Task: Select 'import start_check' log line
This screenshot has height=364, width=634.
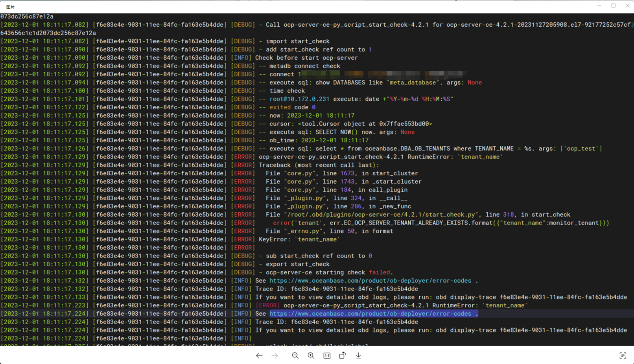Action: click(298, 41)
